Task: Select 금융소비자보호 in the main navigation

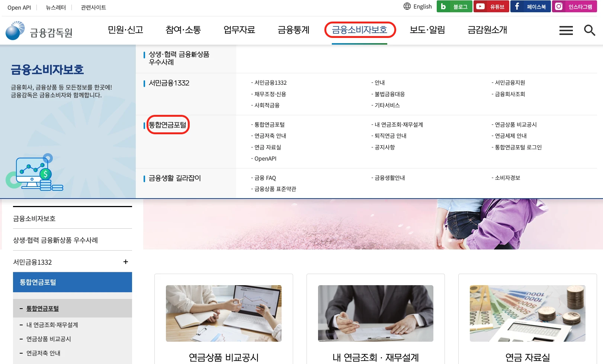Action: 359,30
